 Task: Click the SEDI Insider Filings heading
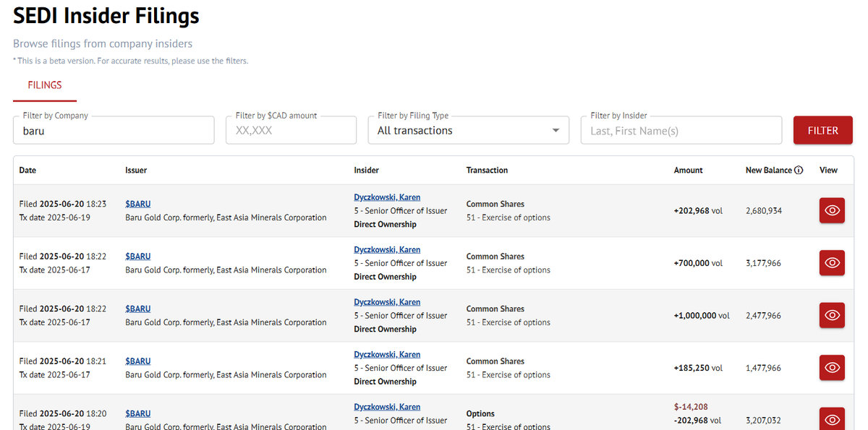[106, 15]
